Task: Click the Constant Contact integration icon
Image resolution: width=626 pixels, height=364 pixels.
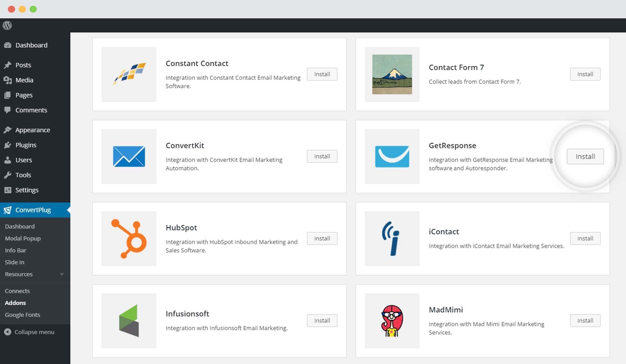Action: tap(129, 74)
